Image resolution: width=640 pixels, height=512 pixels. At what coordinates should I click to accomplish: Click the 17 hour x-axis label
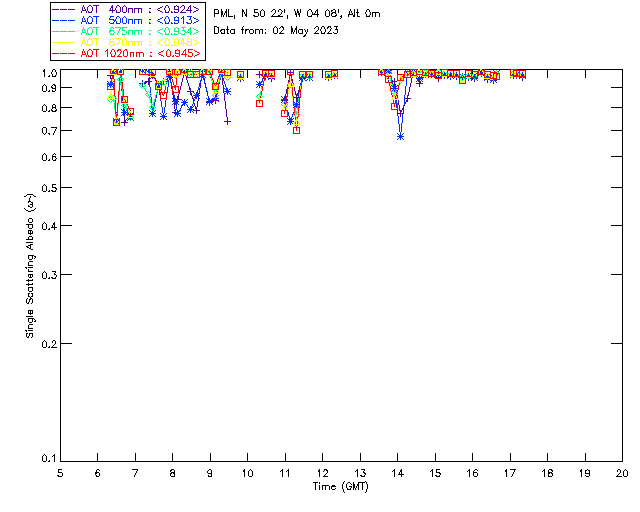pyautogui.click(x=510, y=473)
